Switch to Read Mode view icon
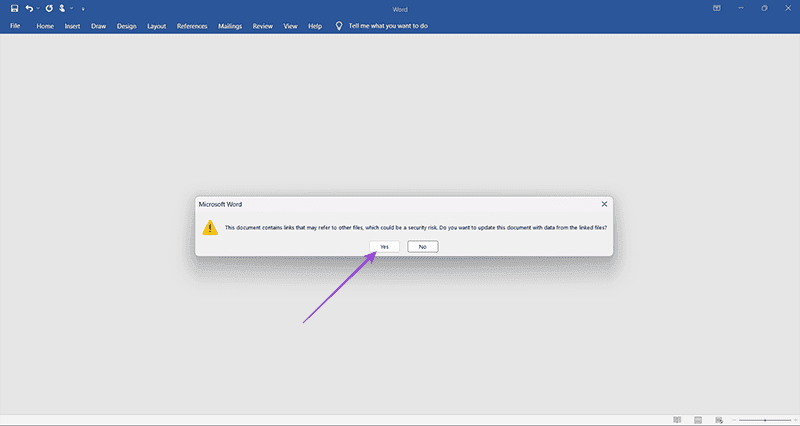Image resolution: width=800 pixels, height=426 pixels. point(677,420)
